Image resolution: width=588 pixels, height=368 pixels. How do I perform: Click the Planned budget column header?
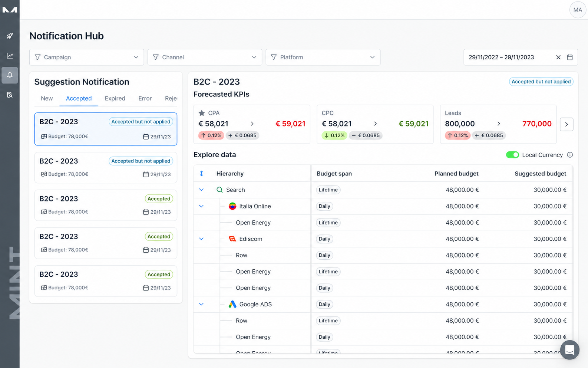point(456,174)
